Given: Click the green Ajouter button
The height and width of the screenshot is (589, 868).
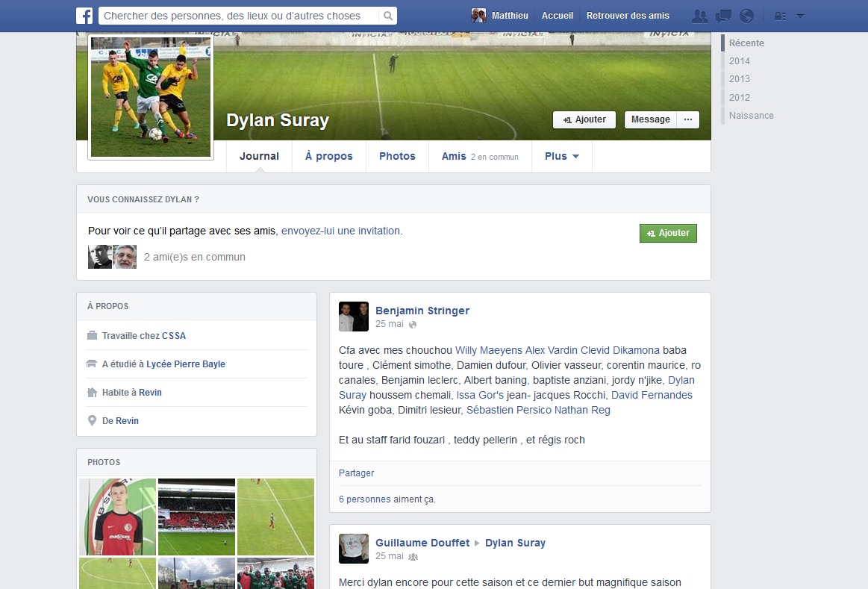Looking at the screenshot, I should [x=668, y=233].
